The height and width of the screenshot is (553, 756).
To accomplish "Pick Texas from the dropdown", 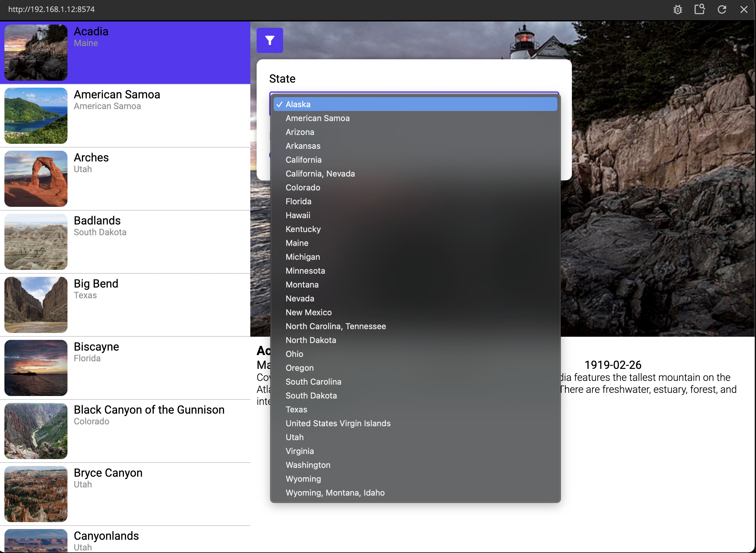I will 415,410.
